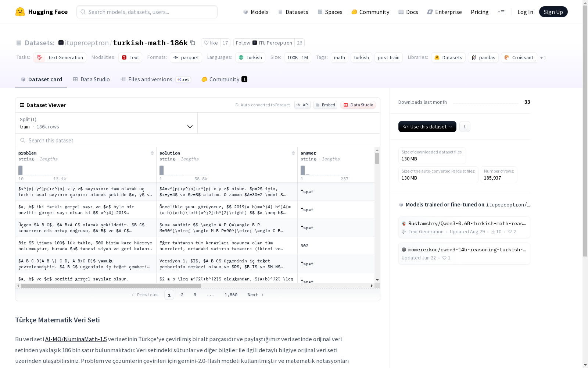Screen dimensions: 588x368
Task: Go to page 2 of the dataset
Action: (x=182, y=295)
